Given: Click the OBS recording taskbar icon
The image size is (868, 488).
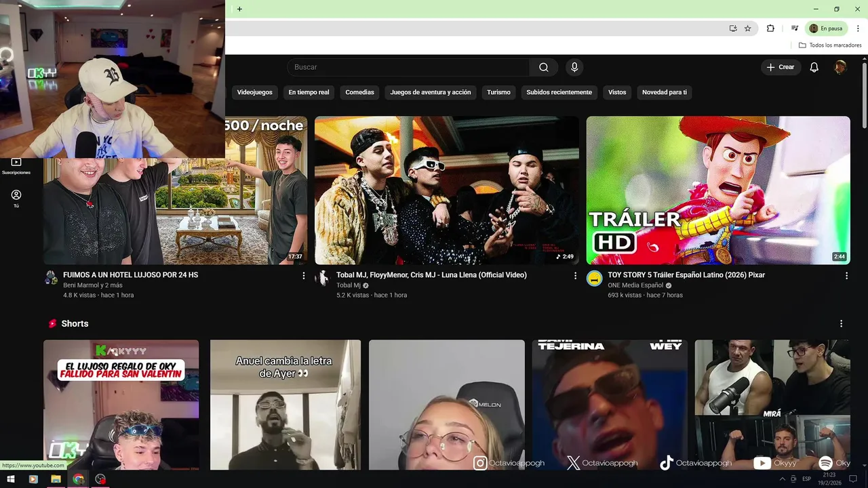Looking at the screenshot, I should point(100,479).
